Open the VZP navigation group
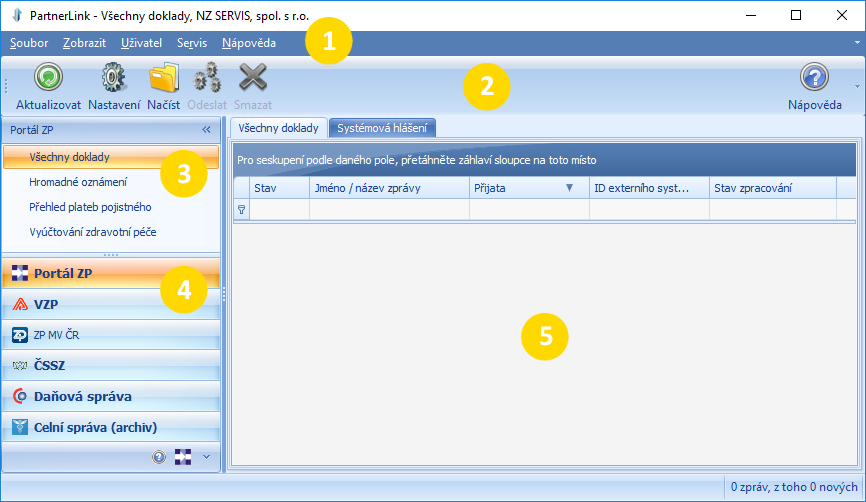The height and width of the screenshot is (502, 866). point(111,304)
